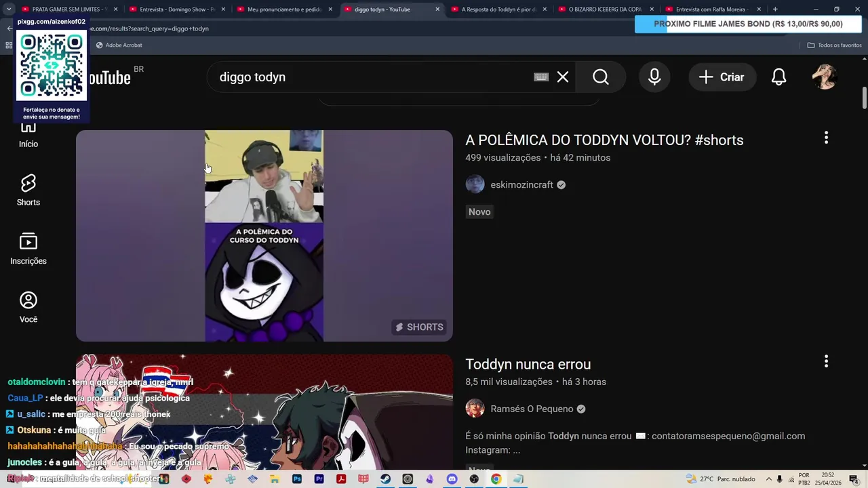868x488 pixels.
Task: Click the 499 visualizações text
Action: point(502,158)
